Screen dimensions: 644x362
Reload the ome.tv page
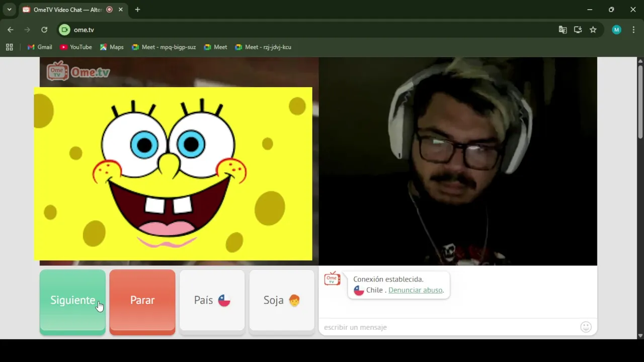pyautogui.click(x=44, y=30)
